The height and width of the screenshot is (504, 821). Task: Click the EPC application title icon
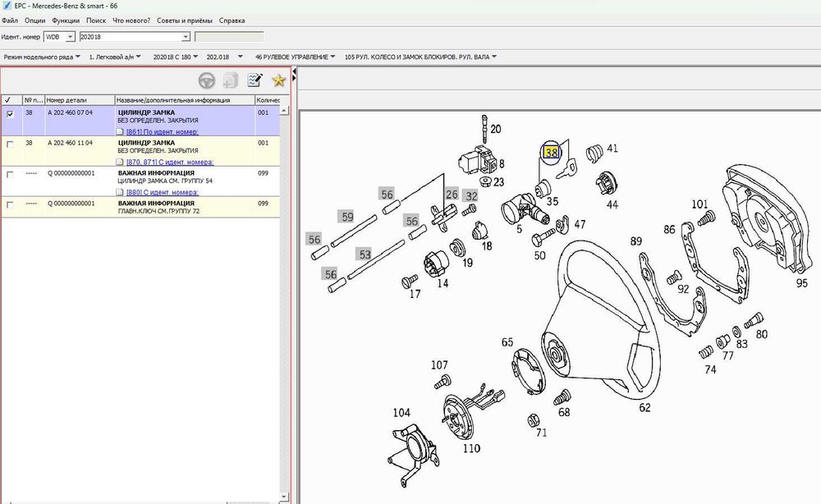pos(7,6)
